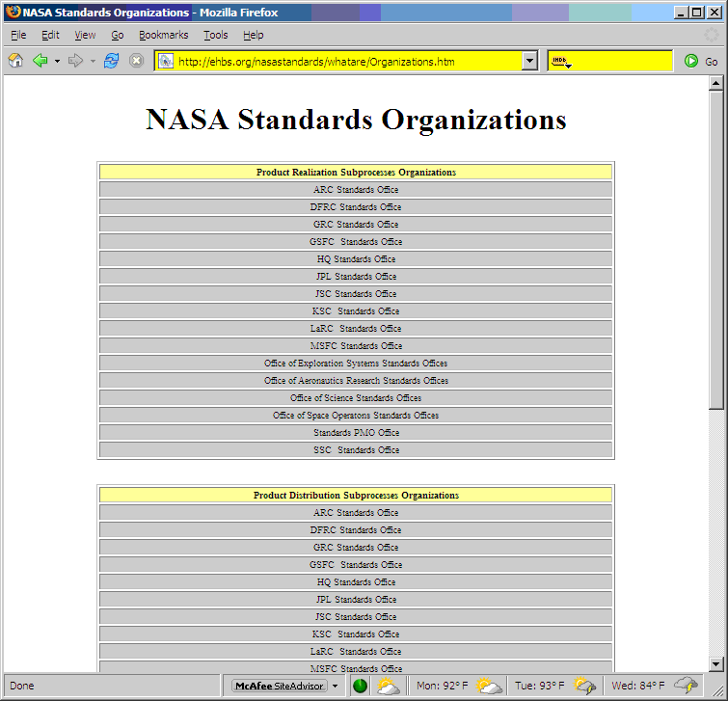Minimize the Firefox window
728x701 pixels.
[x=681, y=13]
